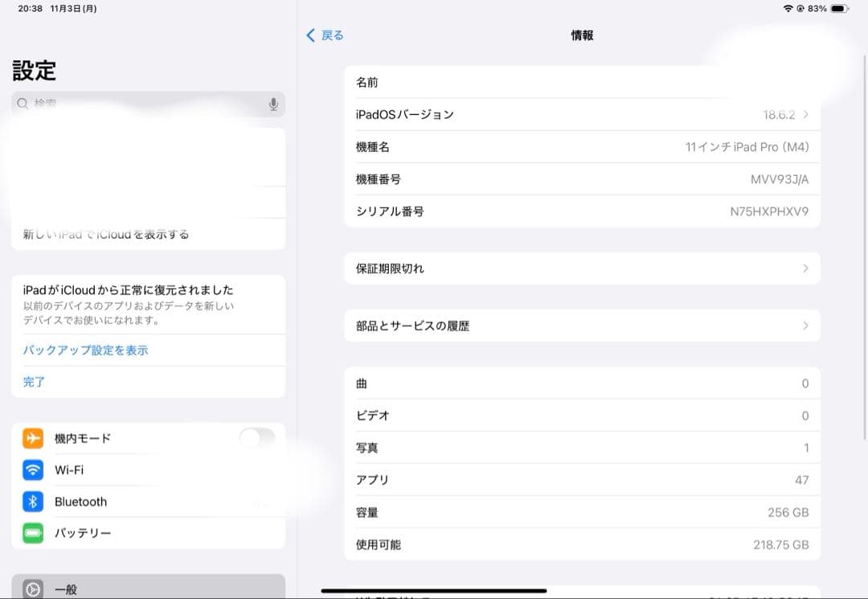Tap the 戻る back button

click(325, 35)
